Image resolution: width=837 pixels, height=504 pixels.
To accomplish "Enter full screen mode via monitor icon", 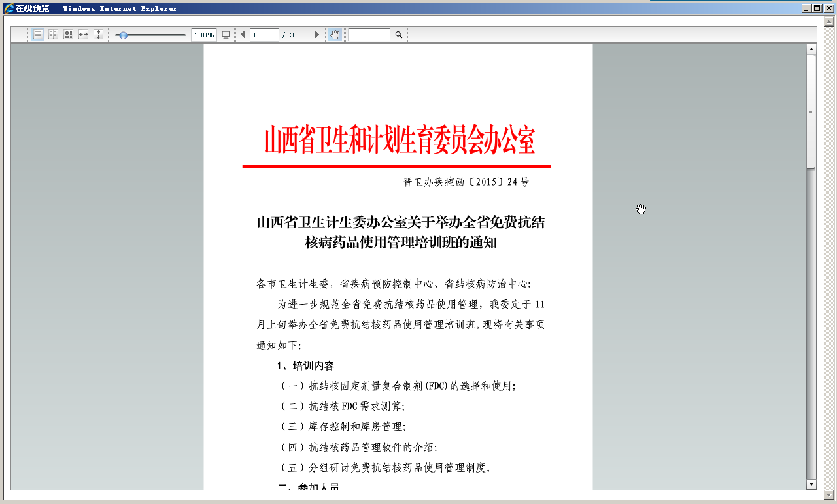I will point(226,35).
